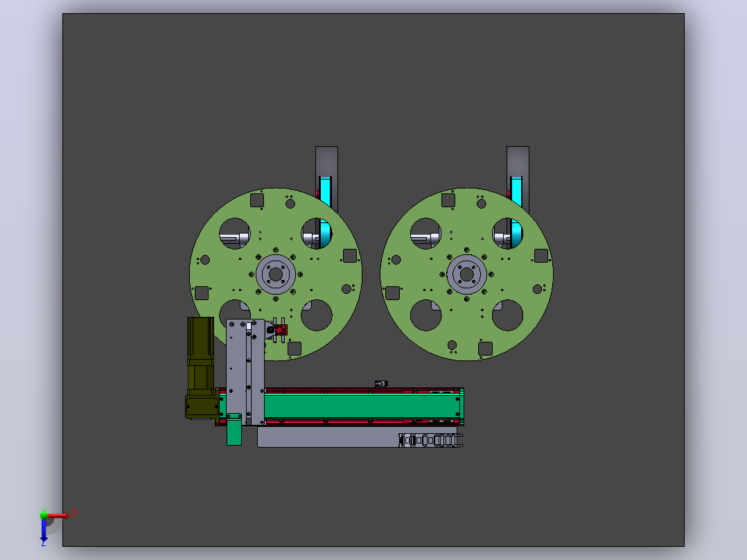Select the center hub of the left green disc
The width and height of the screenshot is (747, 560).
(x=276, y=274)
